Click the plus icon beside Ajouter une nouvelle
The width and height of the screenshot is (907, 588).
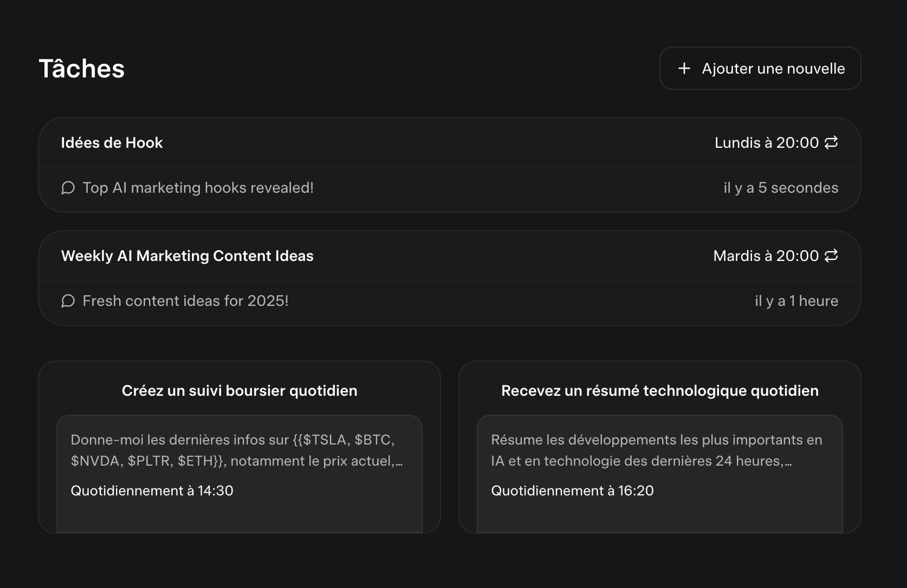click(x=684, y=68)
